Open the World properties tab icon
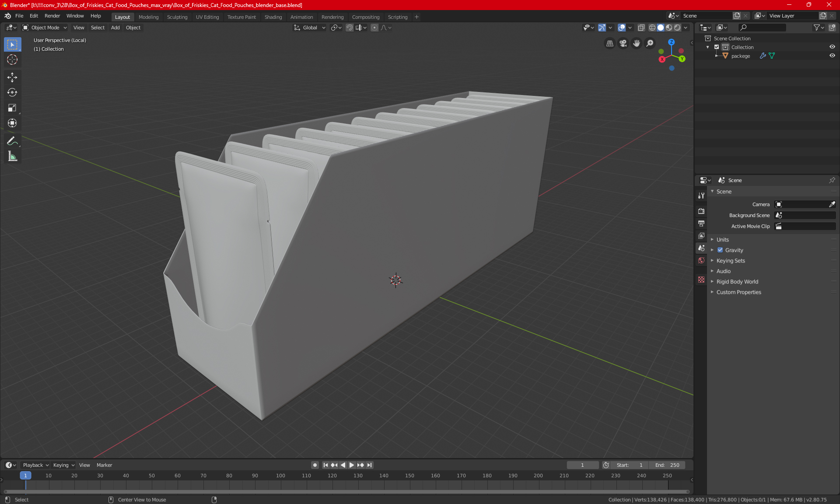The image size is (840, 504). tap(701, 260)
